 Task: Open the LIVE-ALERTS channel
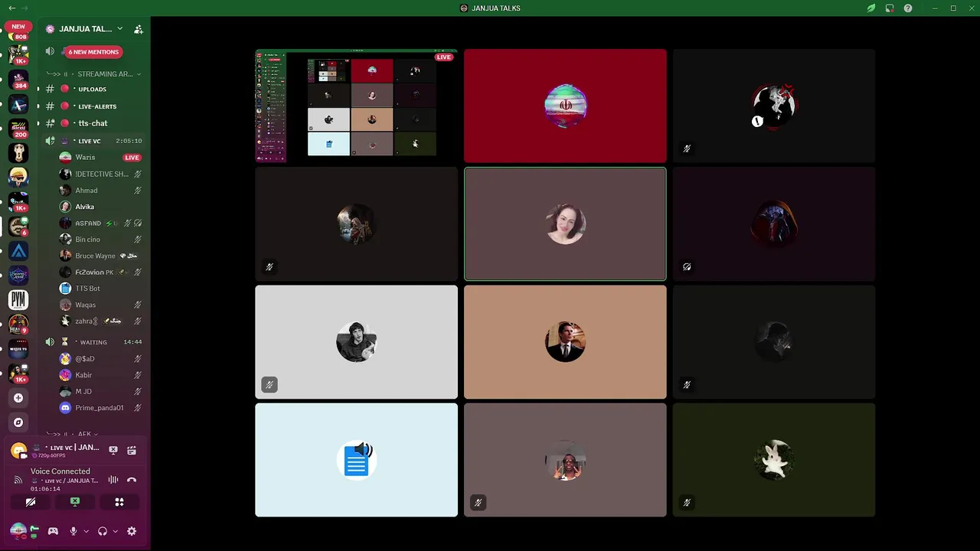click(x=93, y=106)
